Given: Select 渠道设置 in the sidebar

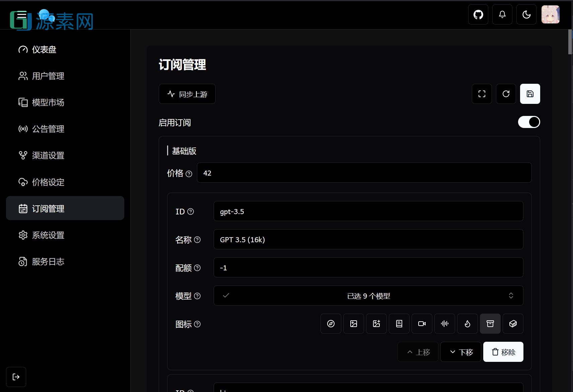Looking at the screenshot, I should (x=48, y=155).
